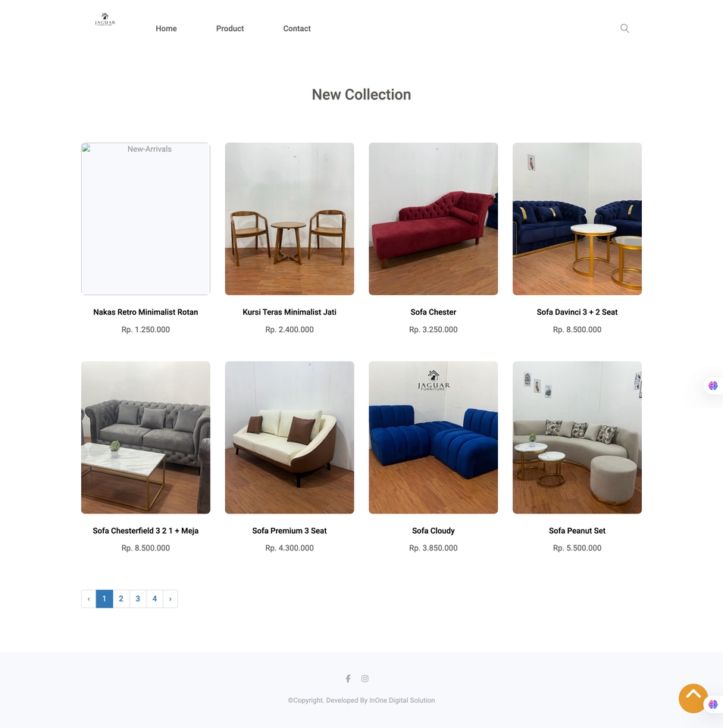723x728 pixels.
Task: Click the Jaguar Furniture logo
Action: pos(105,20)
